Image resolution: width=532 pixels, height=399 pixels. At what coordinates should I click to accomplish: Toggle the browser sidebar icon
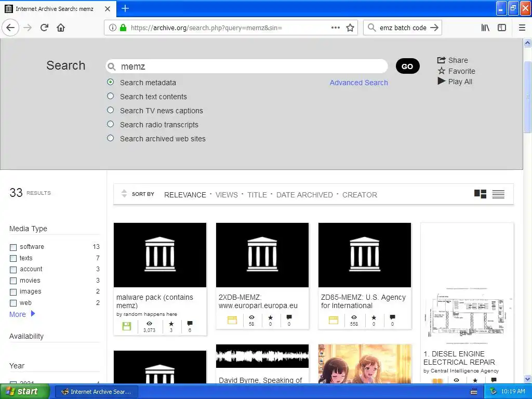(x=501, y=28)
